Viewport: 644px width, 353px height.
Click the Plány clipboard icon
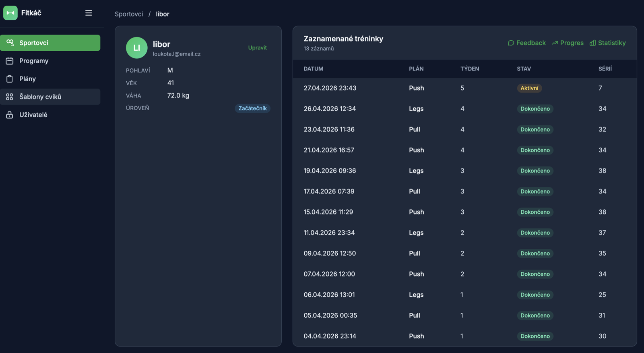coord(10,79)
